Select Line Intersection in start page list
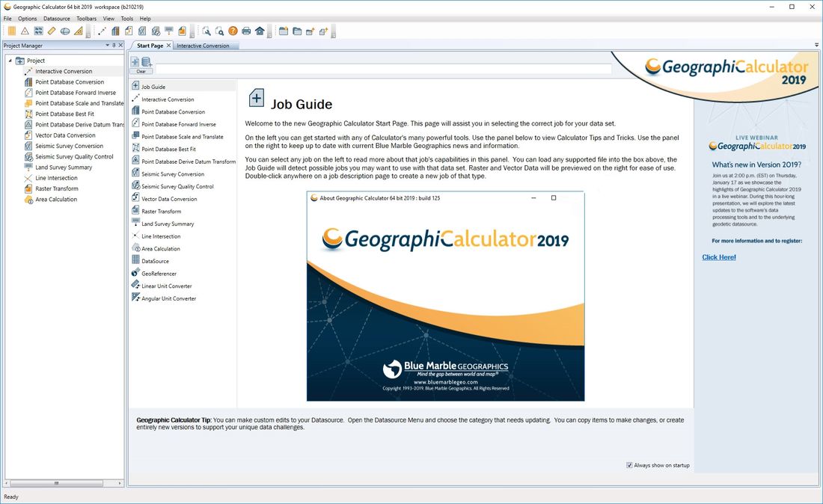Image resolution: width=823 pixels, height=504 pixels. tap(161, 236)
